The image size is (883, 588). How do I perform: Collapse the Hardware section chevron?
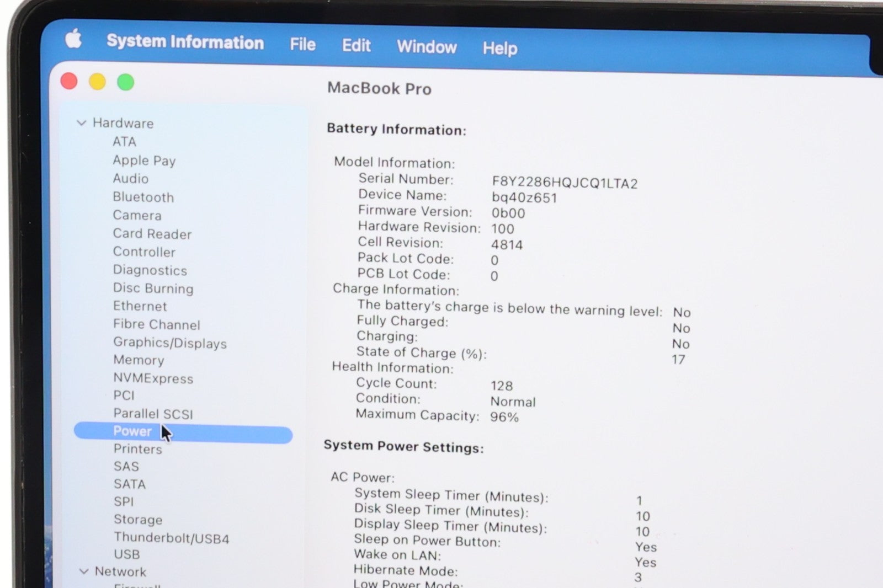point(82,123)
